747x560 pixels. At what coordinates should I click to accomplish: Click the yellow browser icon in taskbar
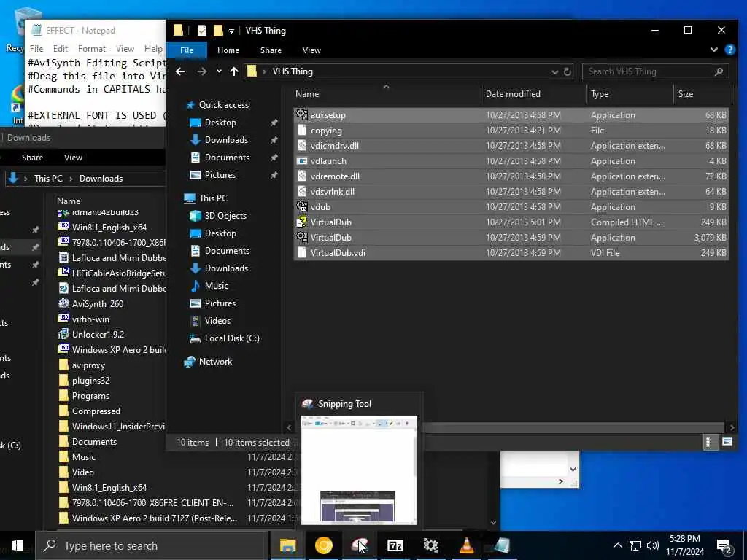click(323, 545)
